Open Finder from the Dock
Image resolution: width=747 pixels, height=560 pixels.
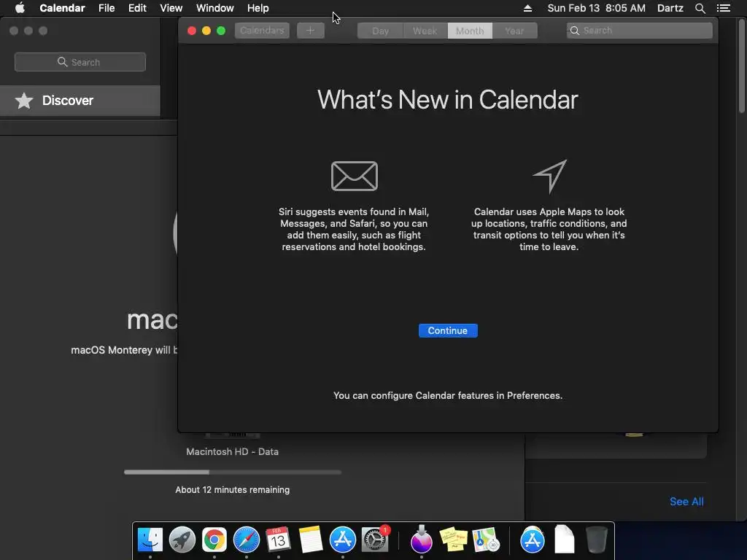click(150, 540)
